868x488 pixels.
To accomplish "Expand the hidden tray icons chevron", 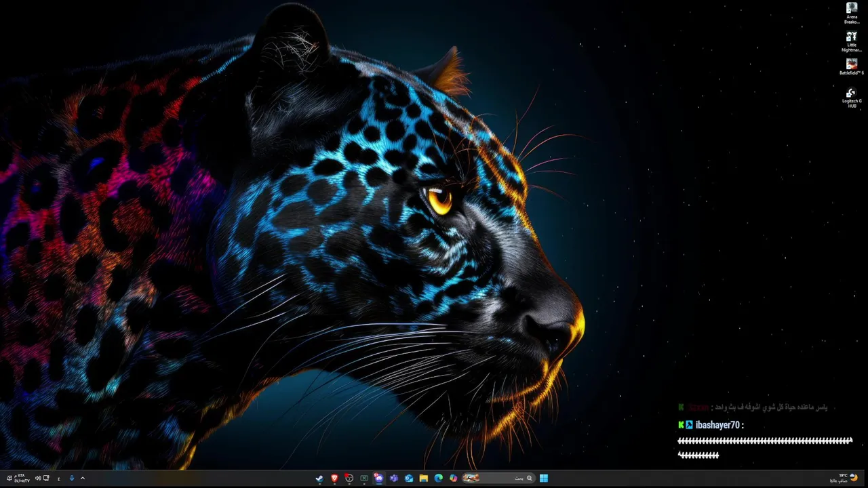I will pos(83,478).
